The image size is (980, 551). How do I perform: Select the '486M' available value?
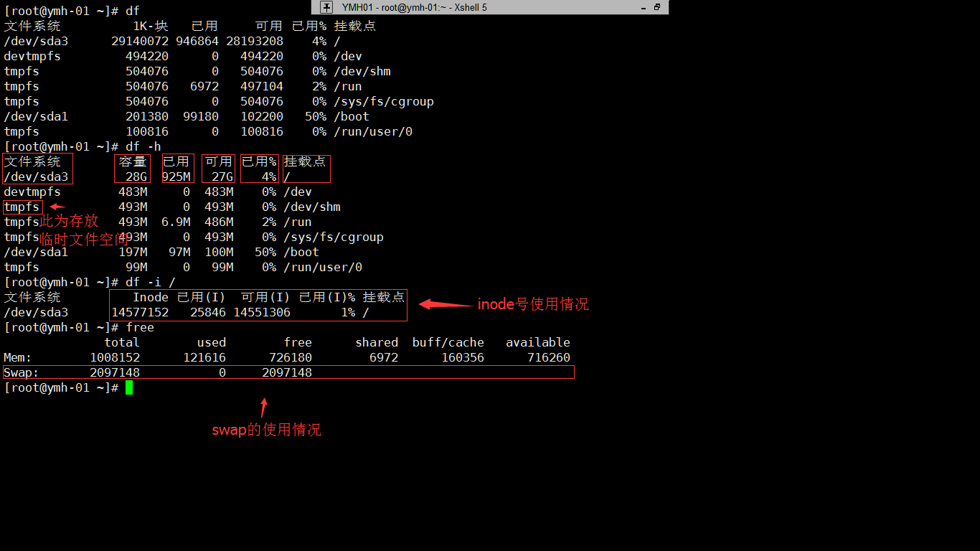pos(219,222)
